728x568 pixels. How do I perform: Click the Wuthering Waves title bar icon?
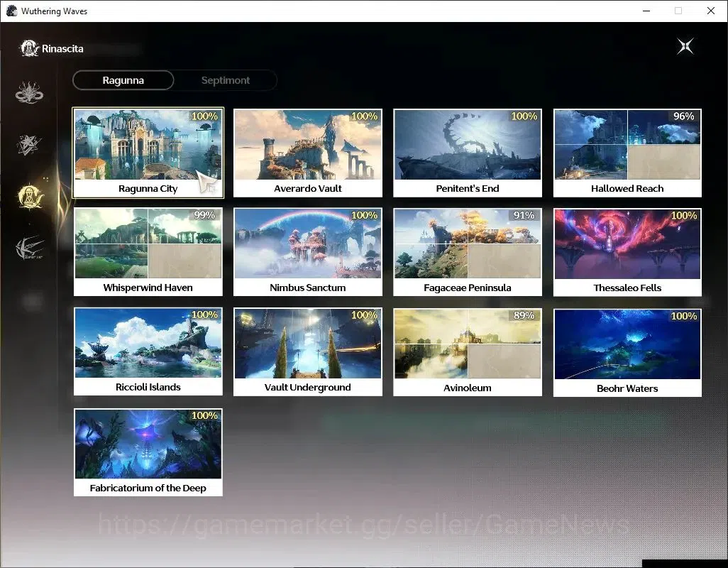(x=11, y=11)
